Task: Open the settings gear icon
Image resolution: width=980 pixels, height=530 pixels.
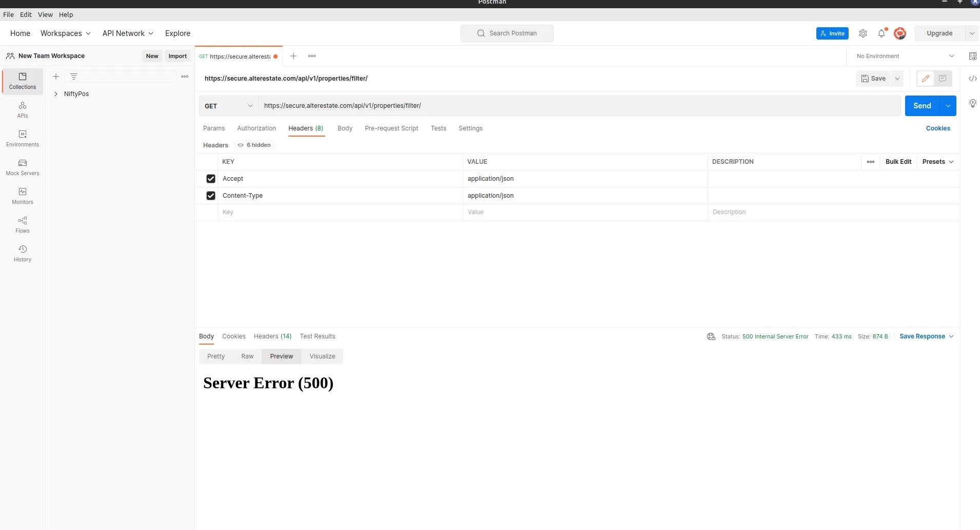Action: (863, 33)
